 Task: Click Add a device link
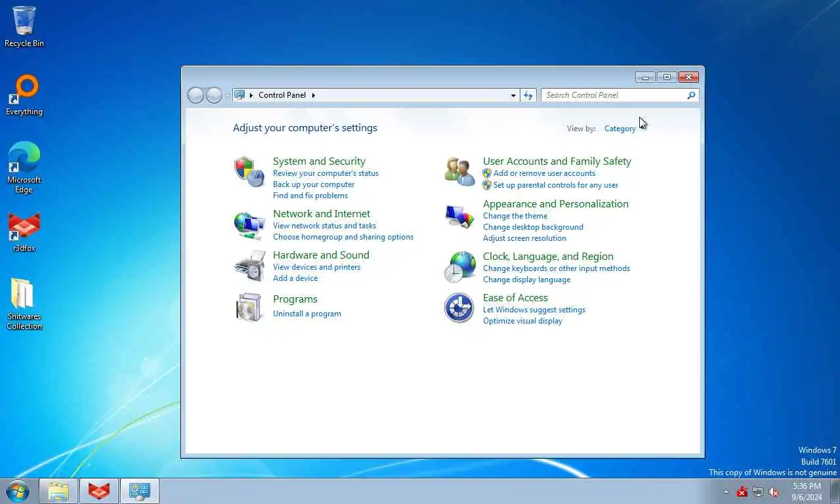[x=295, y=278]
